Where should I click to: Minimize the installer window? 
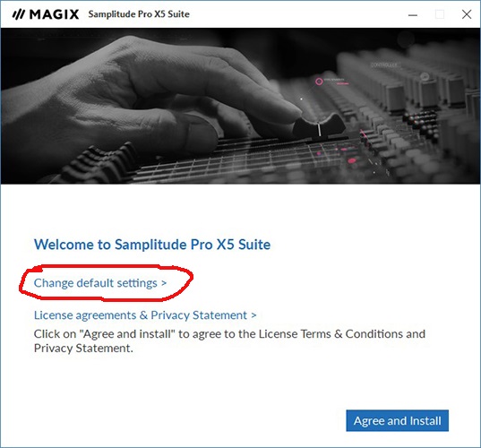click(x=413, y=14)
